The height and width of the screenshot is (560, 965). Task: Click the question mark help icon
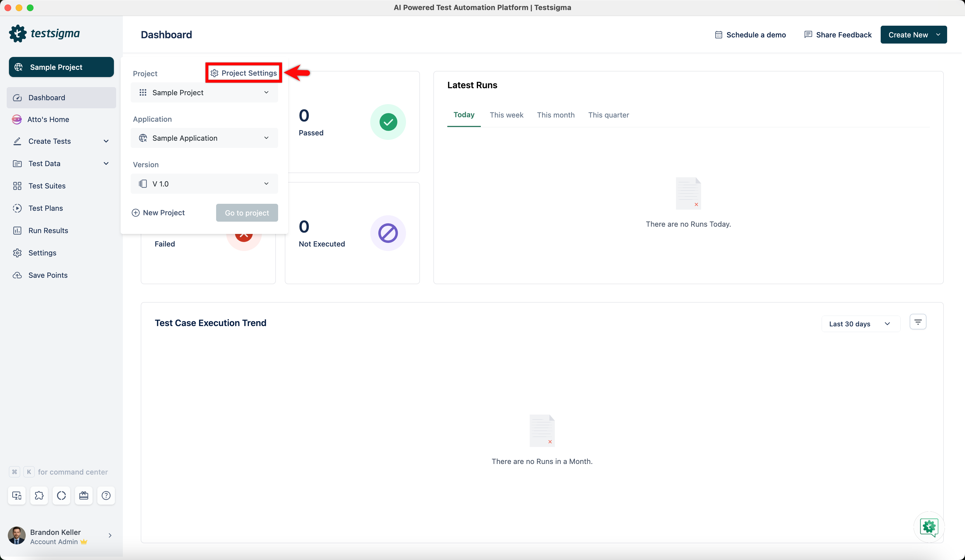pyautogui.click(x=106, y=495)
